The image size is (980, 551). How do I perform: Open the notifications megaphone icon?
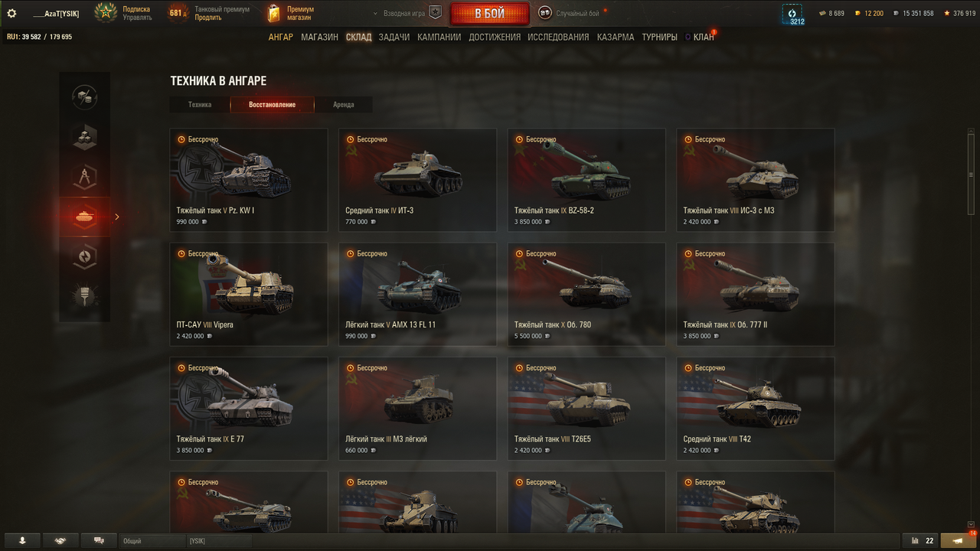(957, 540)
